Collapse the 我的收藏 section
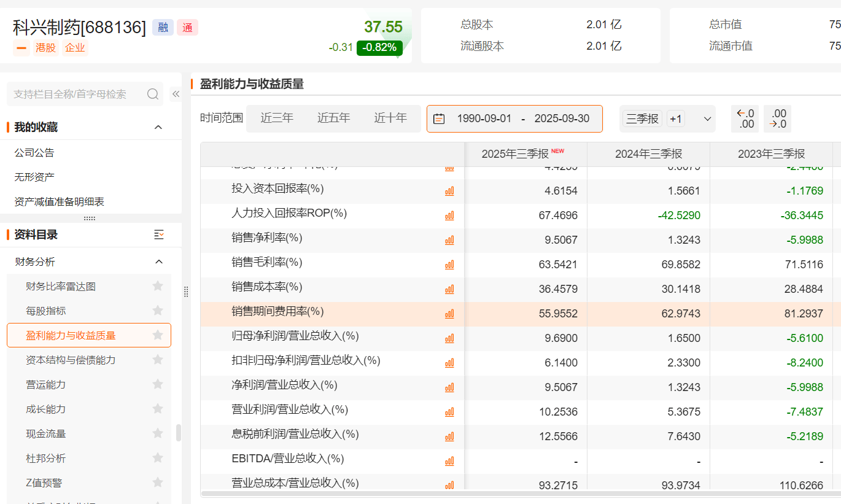This screenshot has height=504, width=841. click(158, 127)
